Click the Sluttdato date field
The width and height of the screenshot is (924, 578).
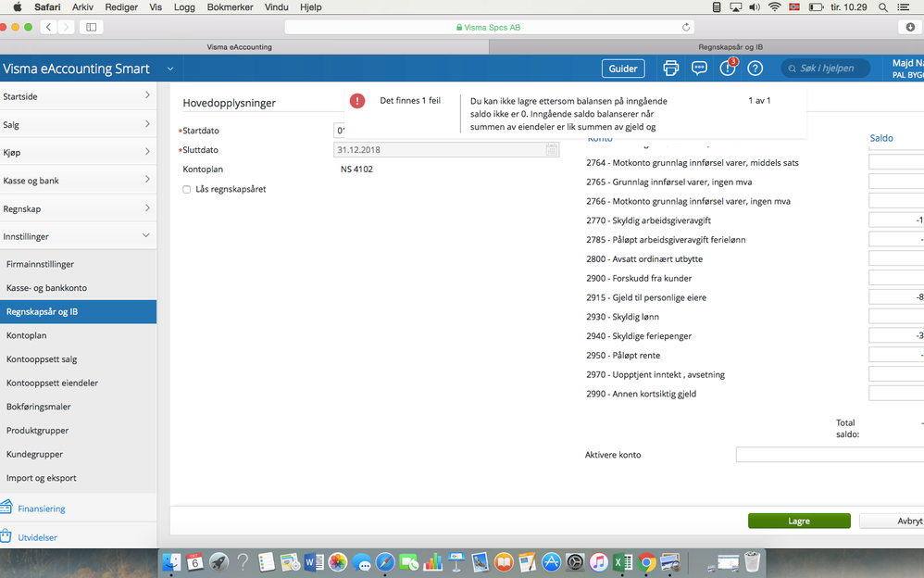pos(446,150)
